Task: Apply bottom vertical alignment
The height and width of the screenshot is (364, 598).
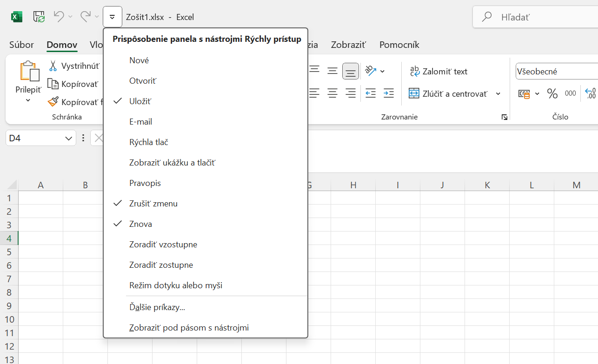Action: coord(351,71)
